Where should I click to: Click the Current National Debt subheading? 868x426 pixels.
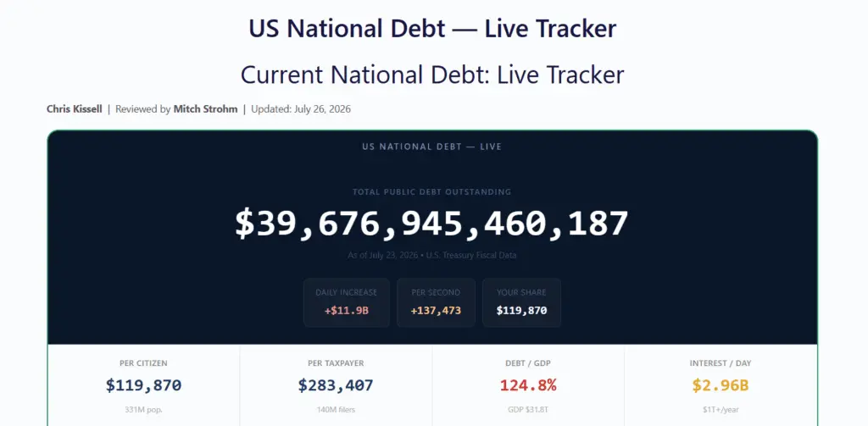432,75
